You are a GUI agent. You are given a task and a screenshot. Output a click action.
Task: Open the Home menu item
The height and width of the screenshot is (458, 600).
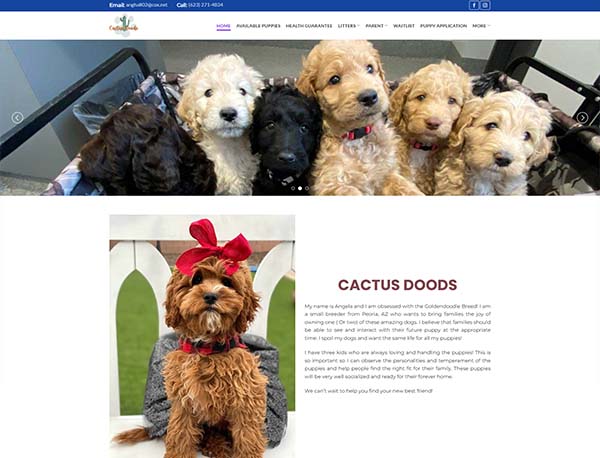[223, 26]
